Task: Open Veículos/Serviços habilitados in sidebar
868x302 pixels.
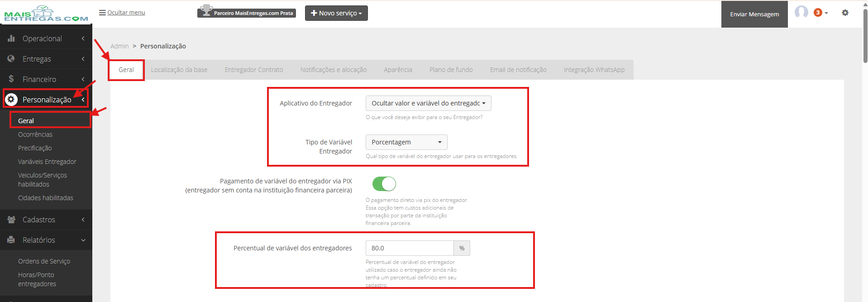Action: click(x=43, y=180)
